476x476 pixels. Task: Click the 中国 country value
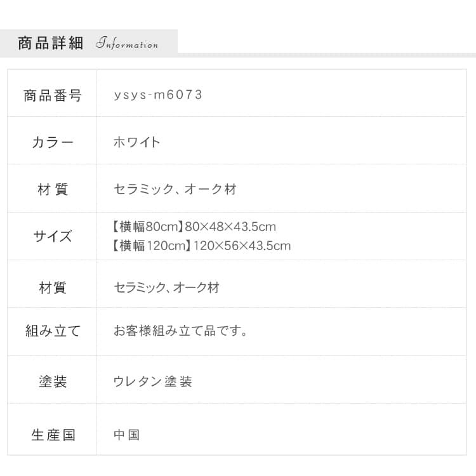126,435
